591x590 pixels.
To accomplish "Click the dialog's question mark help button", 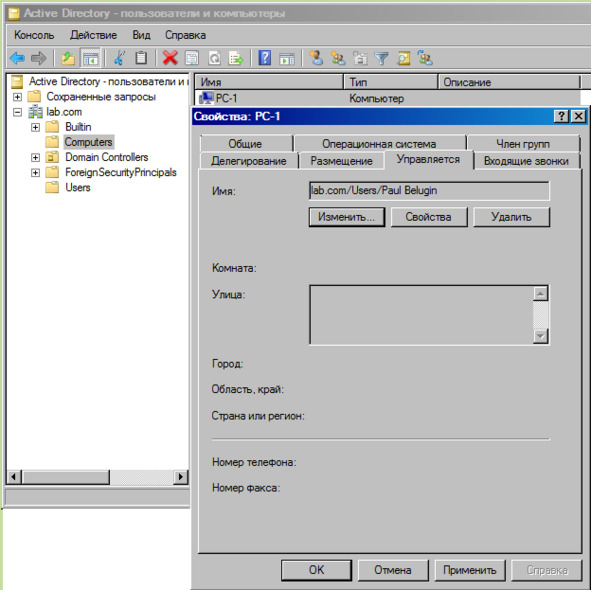I will pyautogui.click(x=561, y=116).
